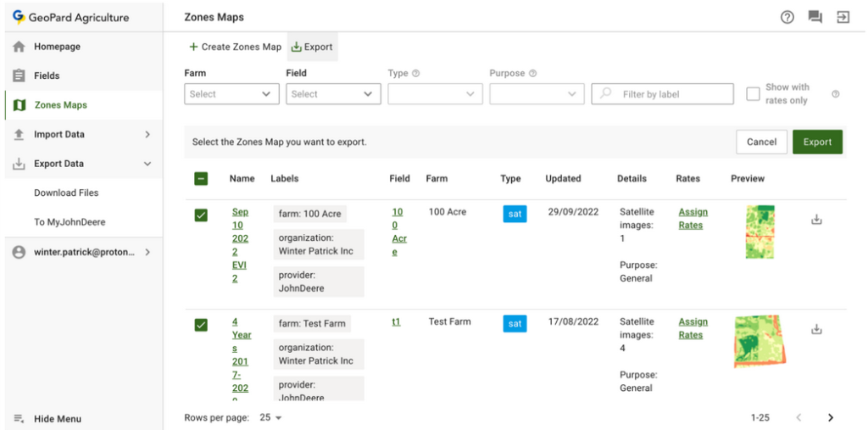Click the help question mark icon
This screenshot has height=430, width=868.
click(787, 17)
